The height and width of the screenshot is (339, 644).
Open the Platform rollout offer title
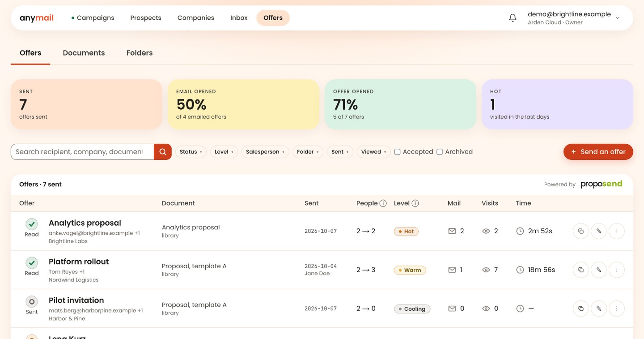[79, 262]
